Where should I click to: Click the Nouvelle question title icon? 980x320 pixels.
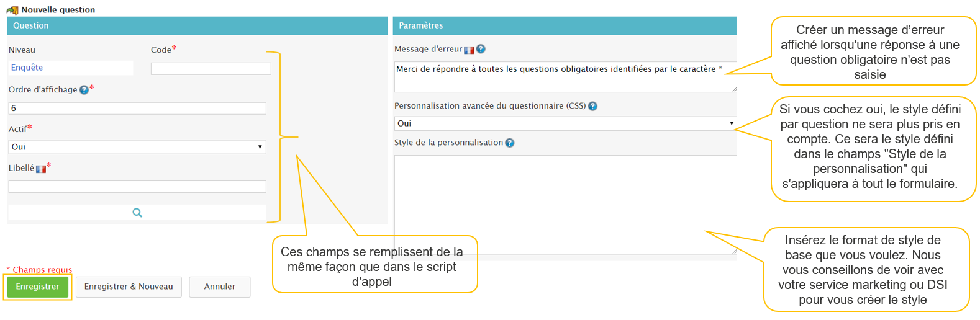(12, 10)
